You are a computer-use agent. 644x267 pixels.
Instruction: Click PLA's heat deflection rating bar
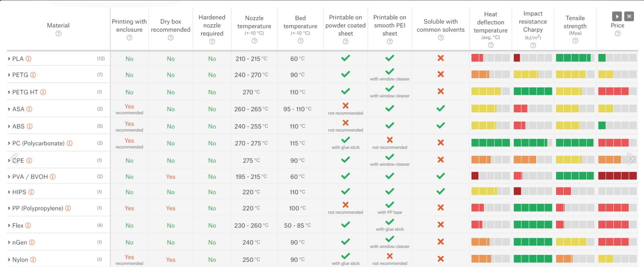point(490,58)
